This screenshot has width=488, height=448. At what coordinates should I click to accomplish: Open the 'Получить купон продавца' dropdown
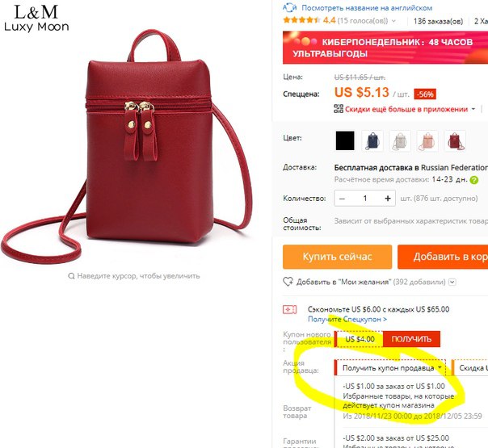coord(390,368)
